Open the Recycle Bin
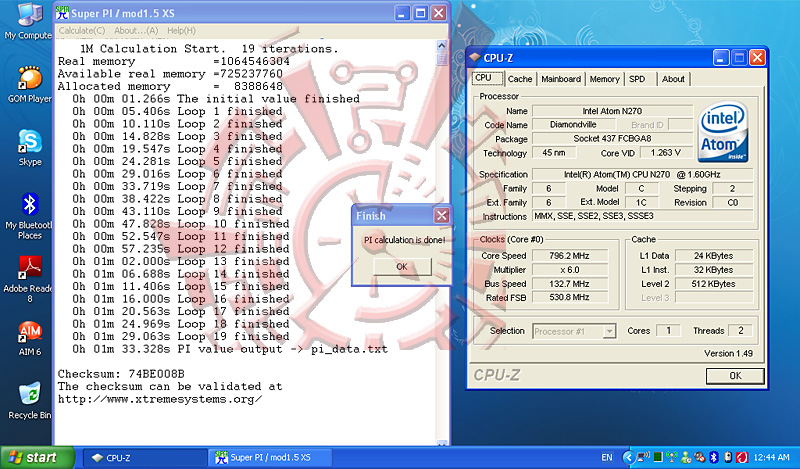This screenshot has width=800, height=469. pyautogui.click(x=30, y=401)
